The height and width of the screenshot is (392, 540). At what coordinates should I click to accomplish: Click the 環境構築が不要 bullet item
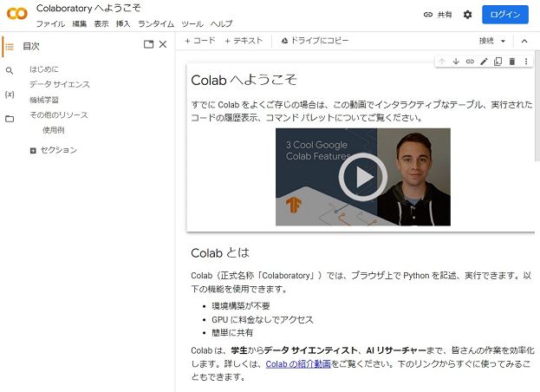[x=241, y=306]
